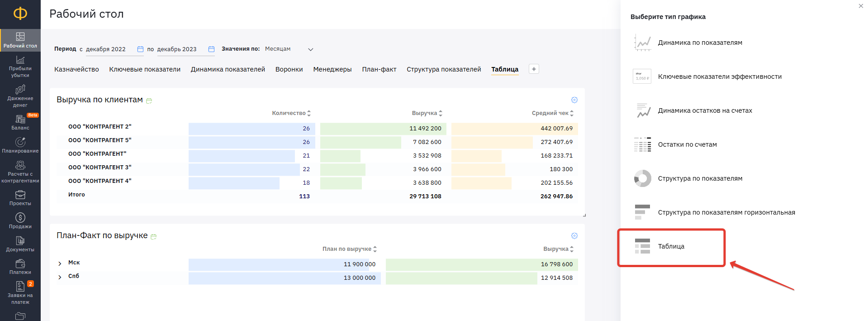Image resolution: width=868 pixels, height=321 pixels.
Task: Switch to План-факт tab
Action: pos(379,69)
